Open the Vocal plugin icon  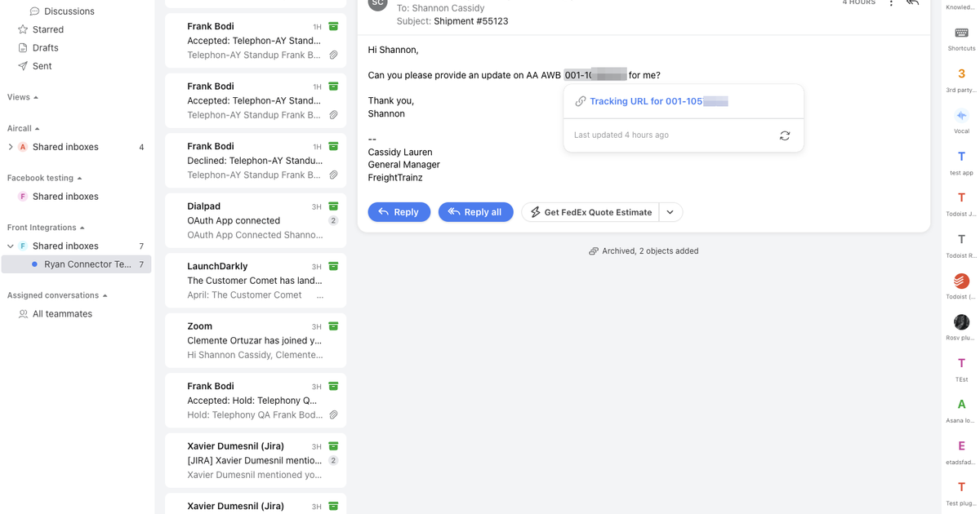(961, 116)
